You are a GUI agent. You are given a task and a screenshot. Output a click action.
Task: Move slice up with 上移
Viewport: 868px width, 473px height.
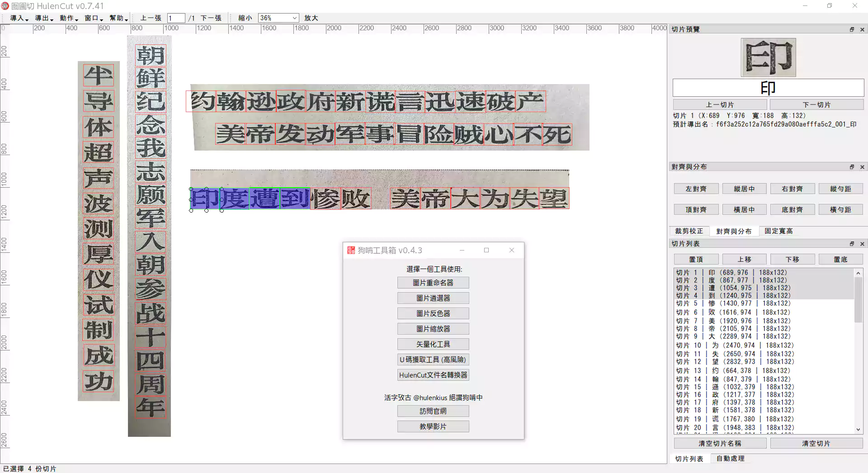click(x=744, y=260)
